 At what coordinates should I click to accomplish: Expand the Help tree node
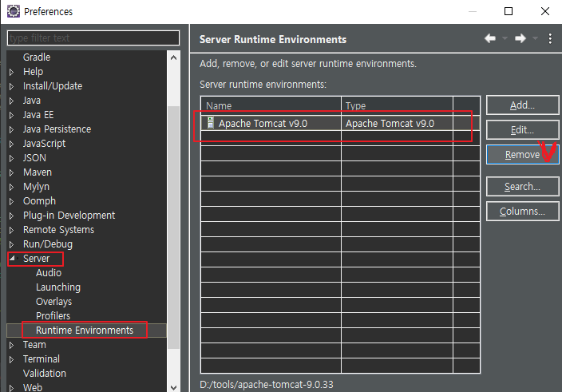point(11,72)
